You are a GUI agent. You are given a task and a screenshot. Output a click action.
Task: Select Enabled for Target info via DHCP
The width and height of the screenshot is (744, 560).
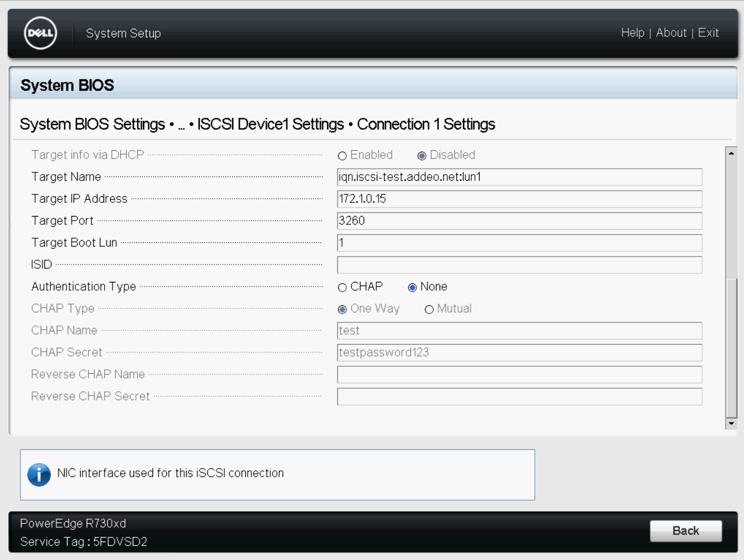pyautogui.click(x=342, y=156)
